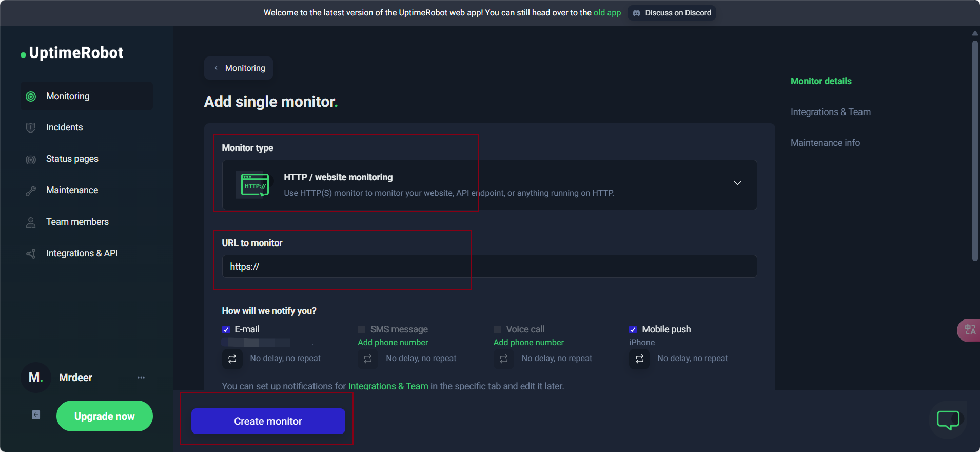Click the page vertical scrollbar
The height and width of the screenshot is (452, 980).
pyautogui.click(x=975, y=152)
